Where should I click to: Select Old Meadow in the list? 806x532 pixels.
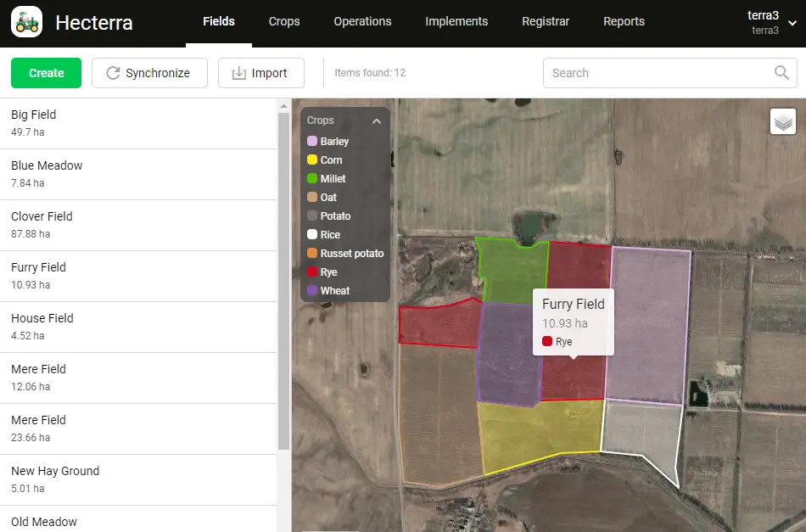point(138,519)
